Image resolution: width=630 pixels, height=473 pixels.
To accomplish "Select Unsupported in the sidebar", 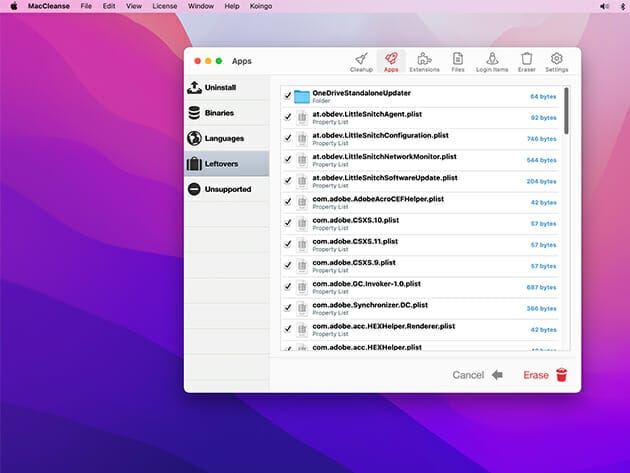I will point(226,189).
